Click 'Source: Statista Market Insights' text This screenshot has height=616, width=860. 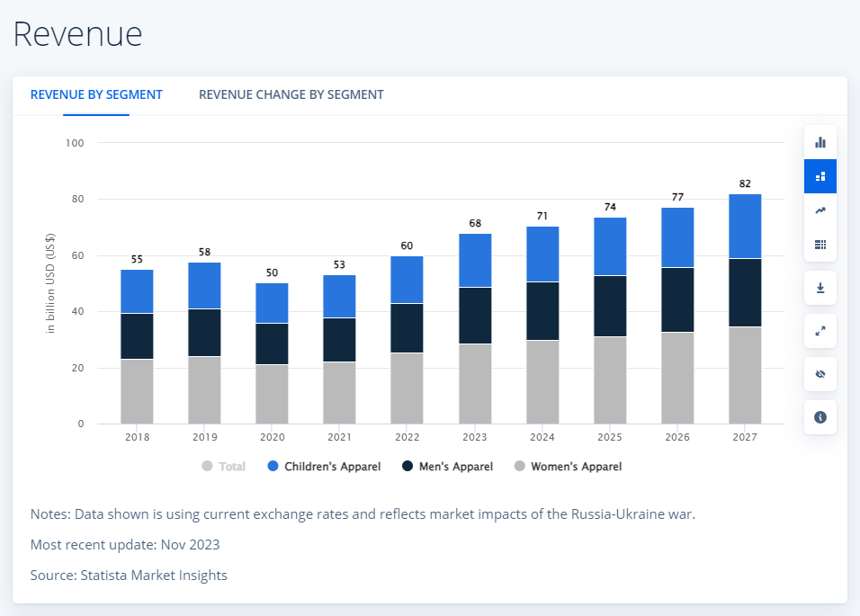[x=129, y=575]
